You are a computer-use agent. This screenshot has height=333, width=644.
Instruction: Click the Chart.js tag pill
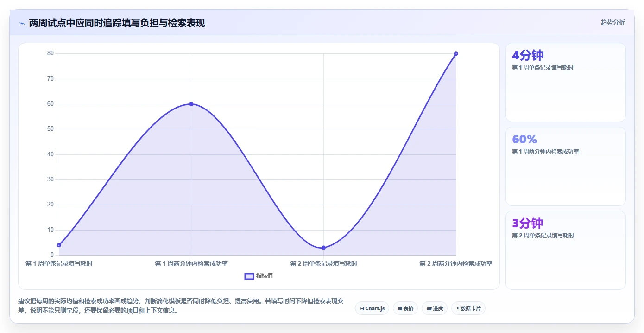pyautogui.click(x=372, y=308)
